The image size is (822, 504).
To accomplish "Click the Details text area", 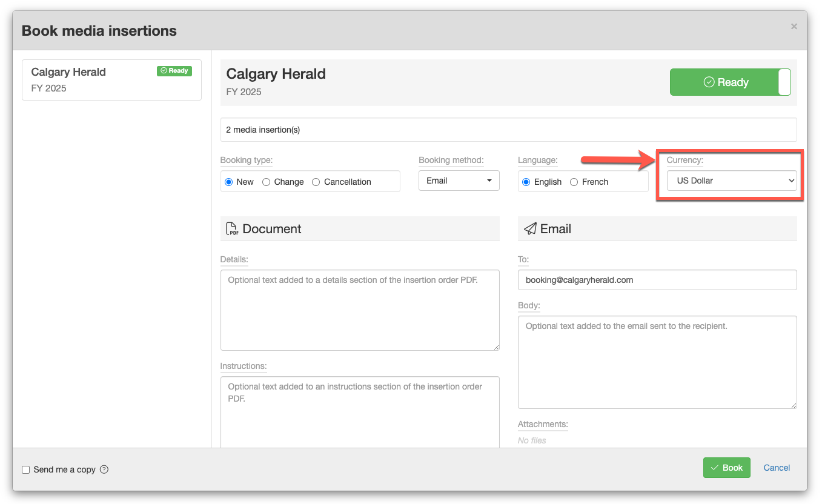I will click(360, 310).
